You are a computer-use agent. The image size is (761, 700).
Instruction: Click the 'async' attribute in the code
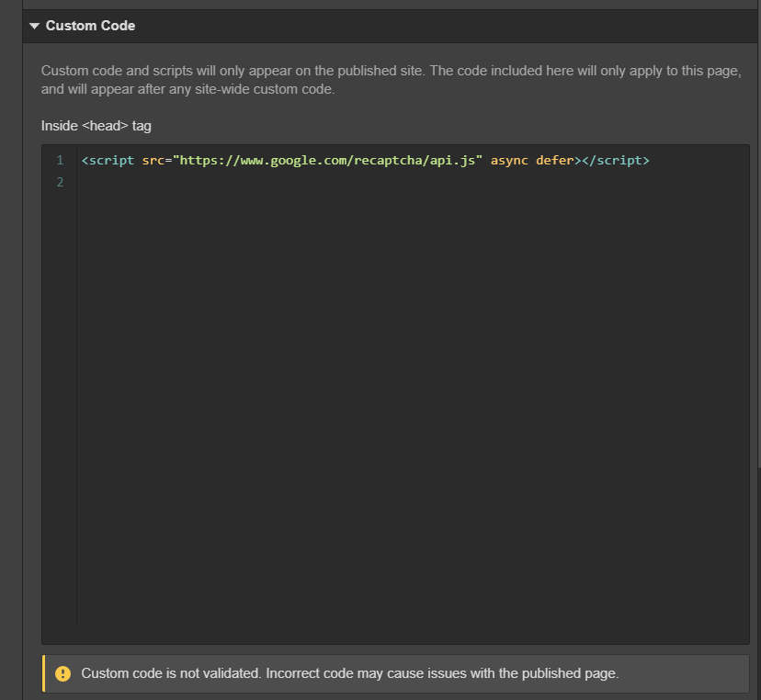click(509, 161)
